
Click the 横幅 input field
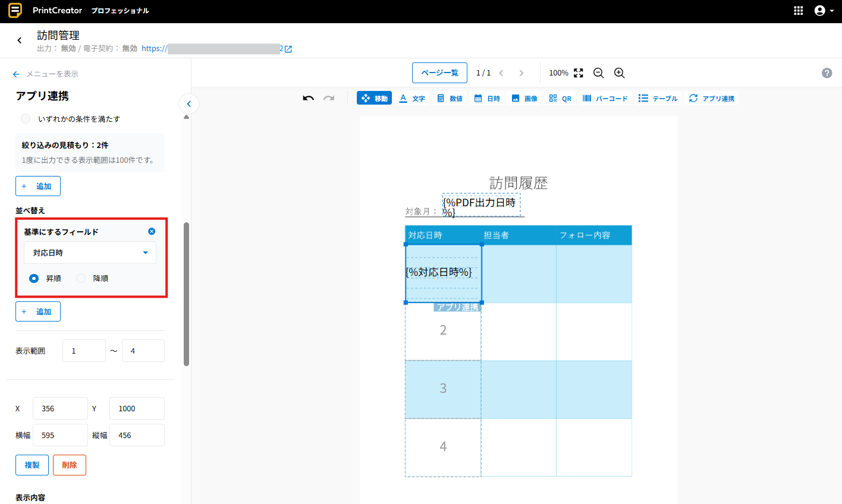tap(60, 435)
